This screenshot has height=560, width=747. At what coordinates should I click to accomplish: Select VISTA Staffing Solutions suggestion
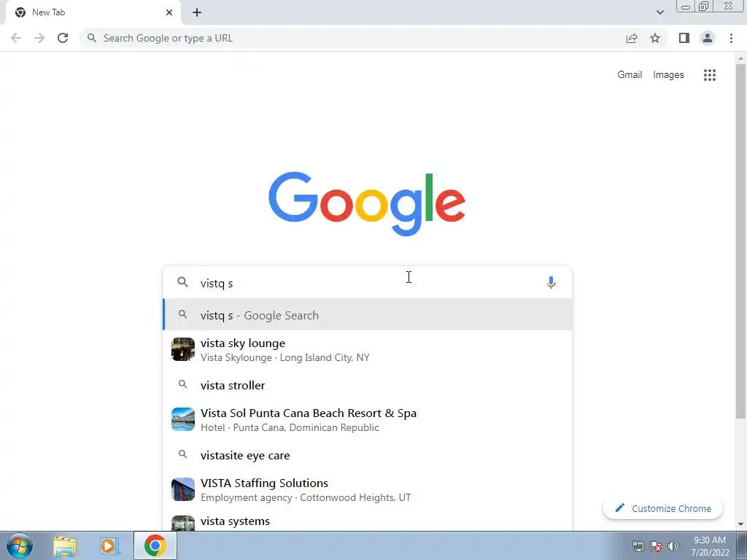tap(368, 489)
